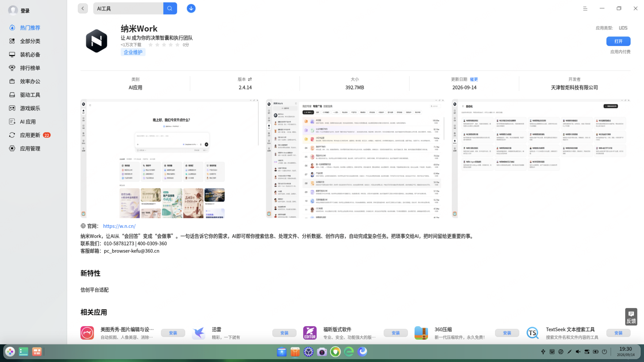Image resolution: width=644 pixels, height=362 pixels.
Task: Open 应用更新 with 22 badge
Action: 30,135
